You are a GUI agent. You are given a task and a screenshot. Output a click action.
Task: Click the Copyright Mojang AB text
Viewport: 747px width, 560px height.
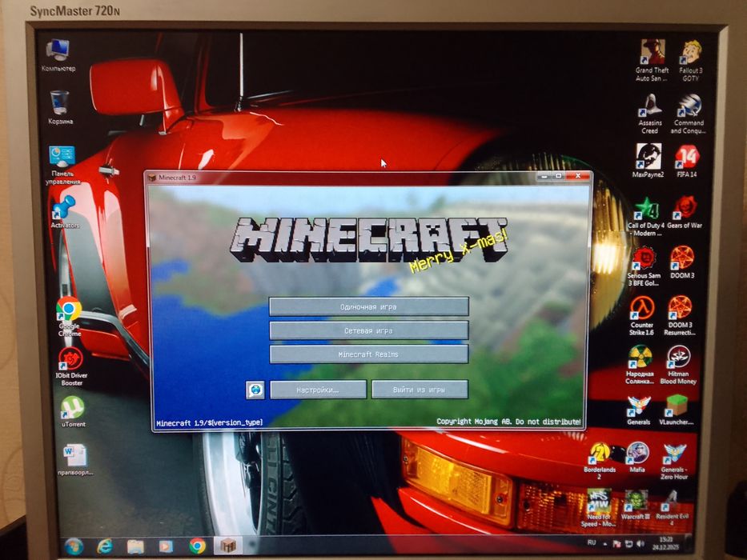coord(508,422)
